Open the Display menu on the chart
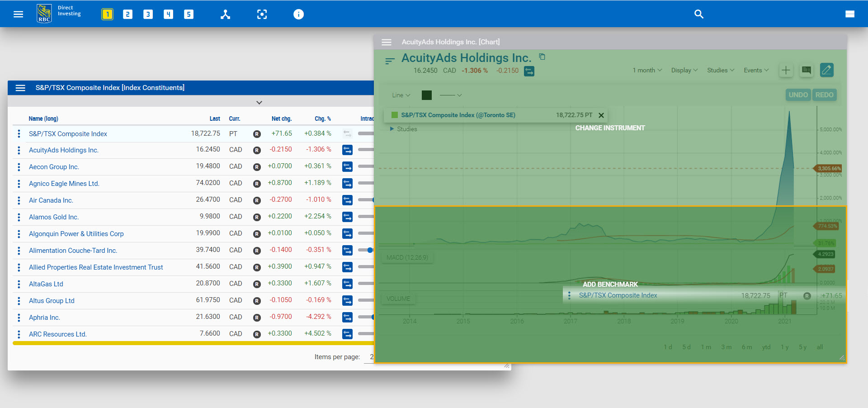 click(684, 70)
